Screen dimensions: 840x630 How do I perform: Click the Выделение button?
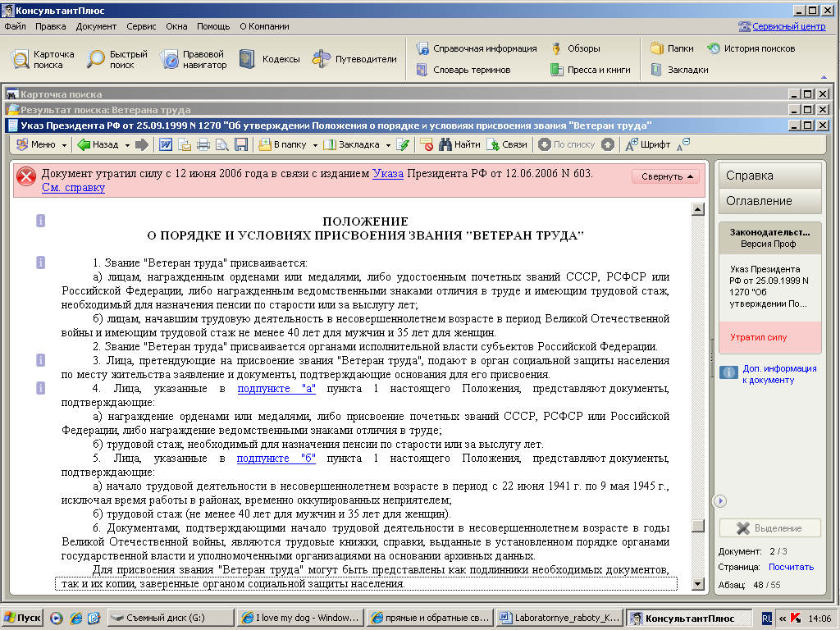(x=769, y=528)
